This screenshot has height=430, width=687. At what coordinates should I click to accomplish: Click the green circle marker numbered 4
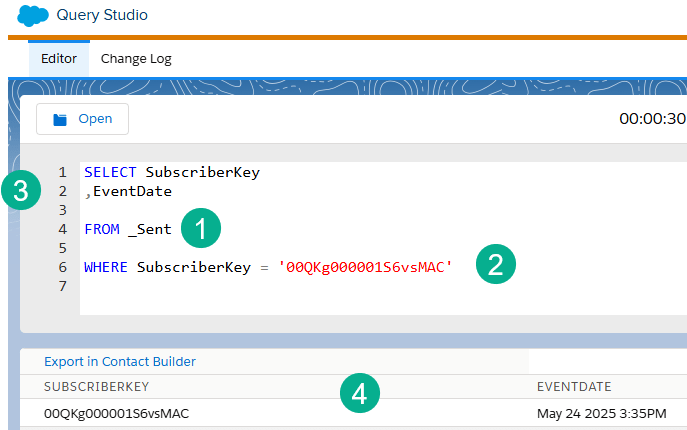pos(360,393)
